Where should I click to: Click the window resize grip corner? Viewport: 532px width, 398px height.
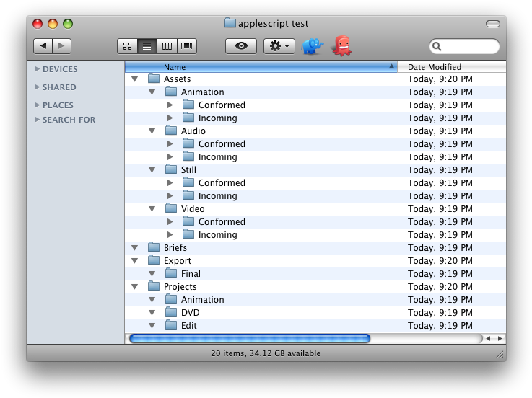pyautogui.click(x=500, y=355)
